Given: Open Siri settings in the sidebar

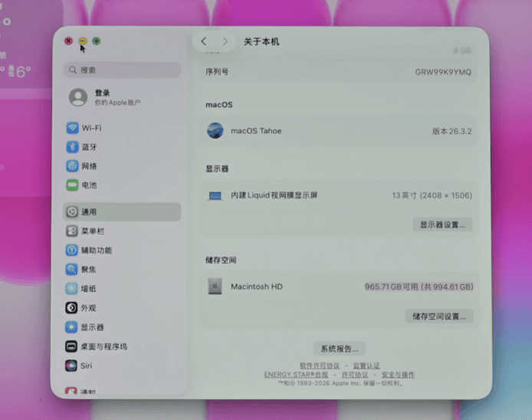Looking at the screenshot, I should click(x=86, y=366).
